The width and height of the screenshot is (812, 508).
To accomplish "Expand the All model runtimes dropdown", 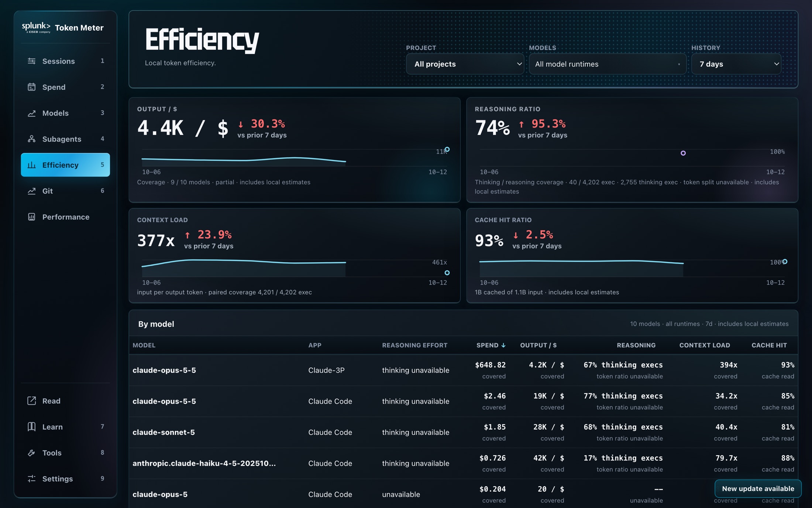I will pyautogui.click(x=608, y=64).
